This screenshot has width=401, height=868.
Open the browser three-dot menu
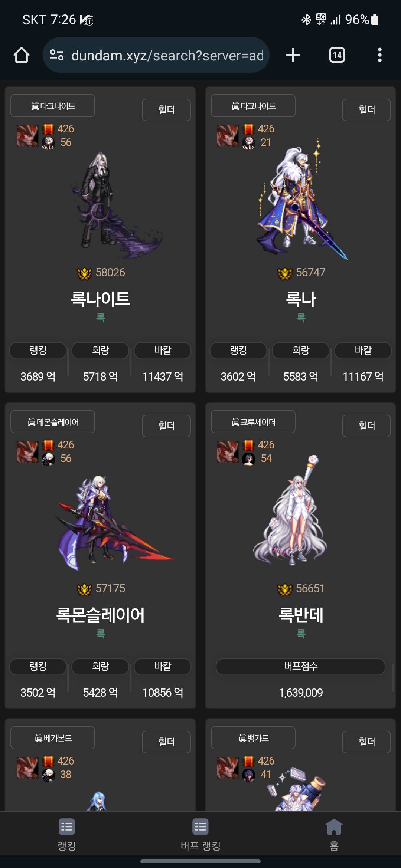(379, 55)
